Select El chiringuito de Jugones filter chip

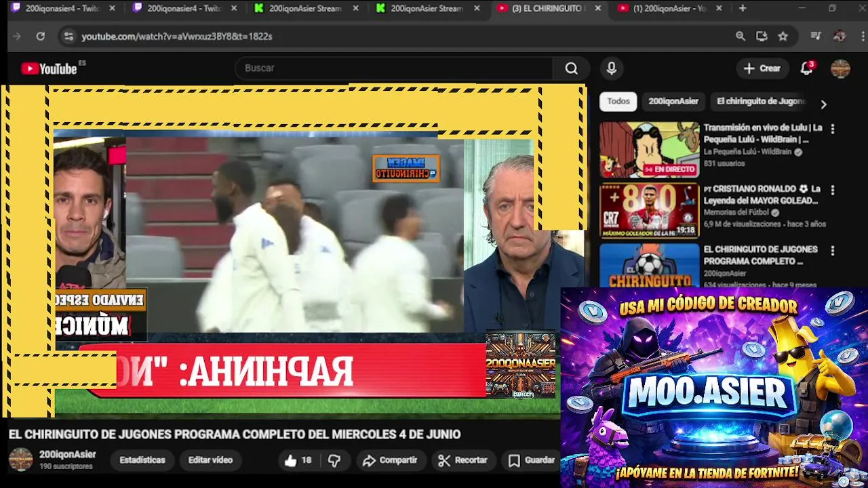[x=760, y=102]
